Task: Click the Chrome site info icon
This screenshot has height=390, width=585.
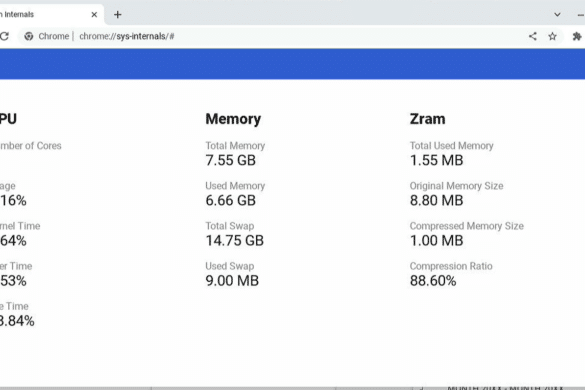Action: point(29,36)
